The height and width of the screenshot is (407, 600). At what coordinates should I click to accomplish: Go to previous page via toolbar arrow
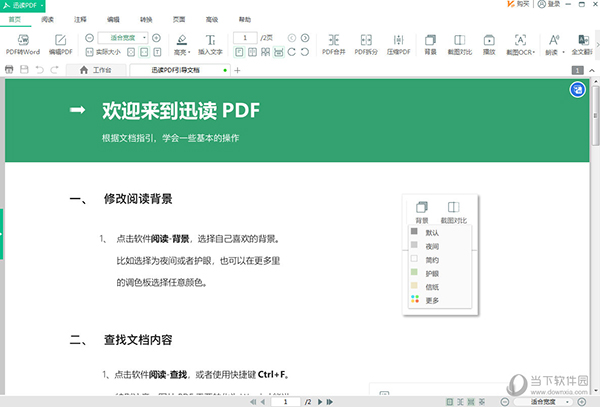(x=292, y=38)
